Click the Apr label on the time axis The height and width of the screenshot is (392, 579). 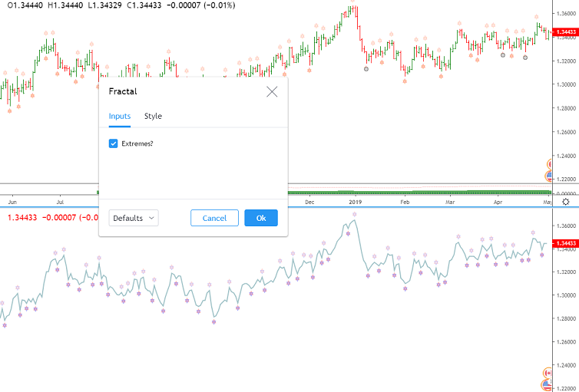coord(498,202)
